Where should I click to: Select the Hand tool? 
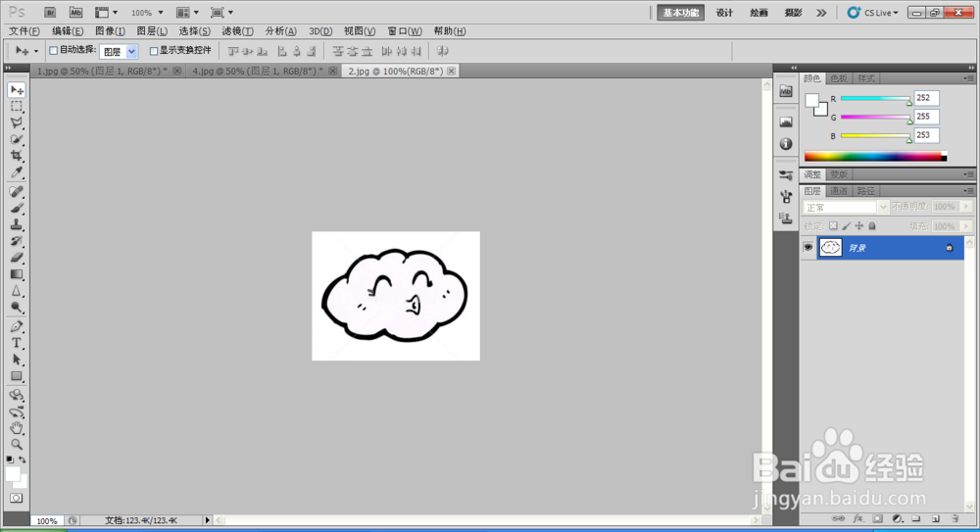click(17, 428)
